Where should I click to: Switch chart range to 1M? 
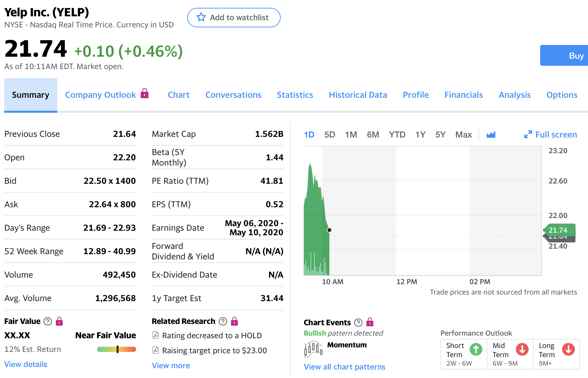351,135
